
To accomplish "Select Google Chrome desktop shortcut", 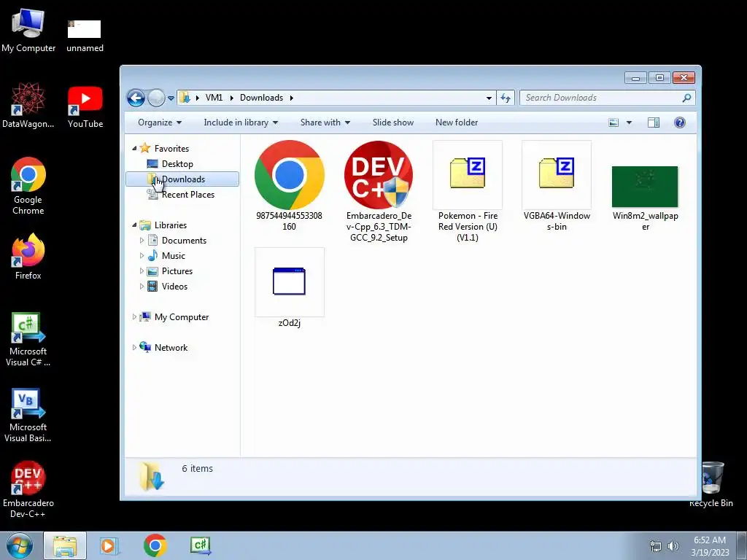I will (x=28, y=186).
